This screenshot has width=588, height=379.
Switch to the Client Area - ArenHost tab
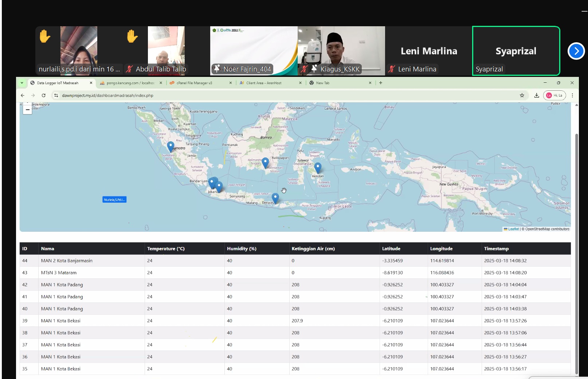point(263,83)
